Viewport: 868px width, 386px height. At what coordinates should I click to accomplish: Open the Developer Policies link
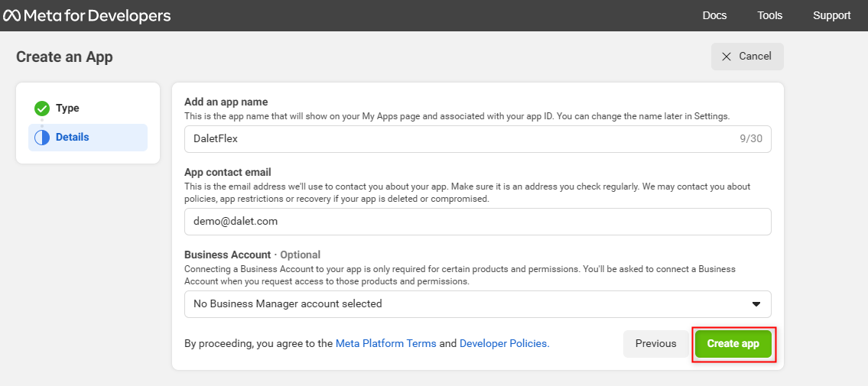504,343
